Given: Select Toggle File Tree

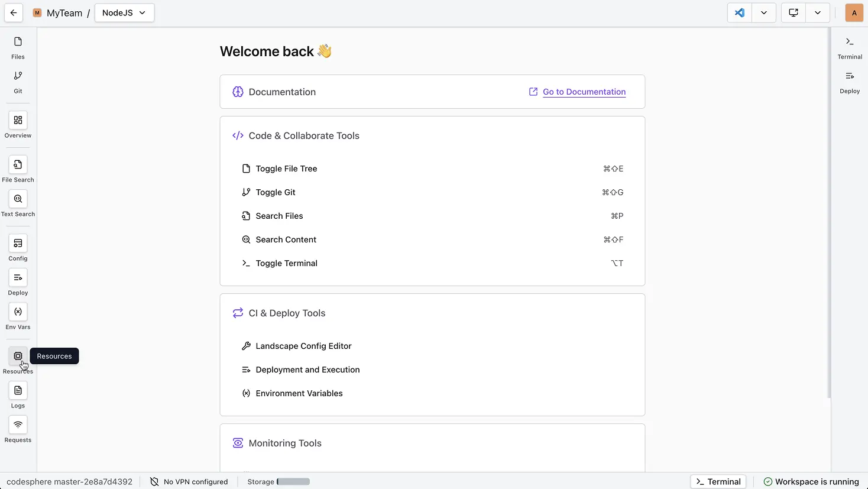Looking at the screenshot, I should (x=432, y=169).
